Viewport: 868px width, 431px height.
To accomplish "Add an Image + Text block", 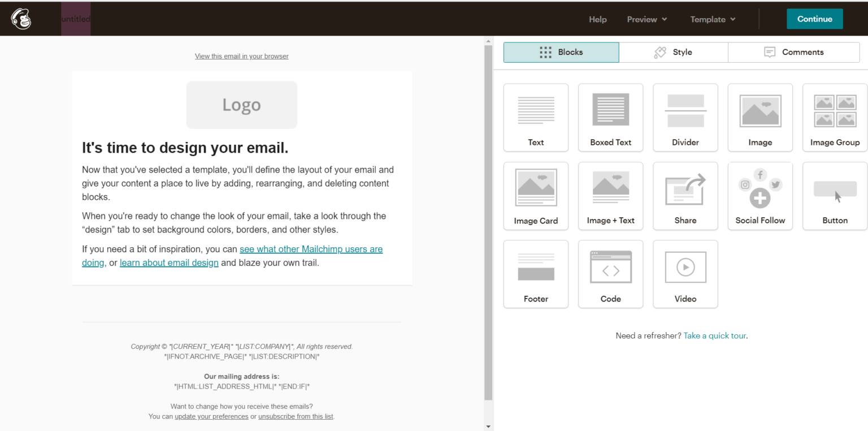I will pos(610,196).
